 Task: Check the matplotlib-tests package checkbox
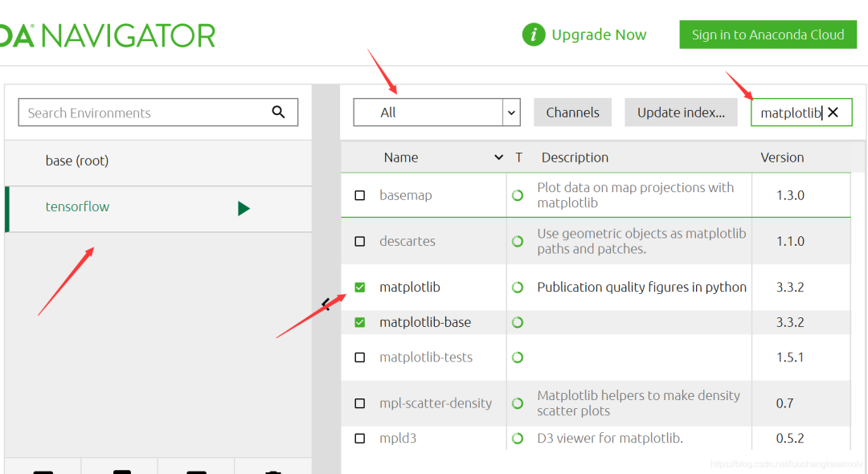(x=360, y=358)
